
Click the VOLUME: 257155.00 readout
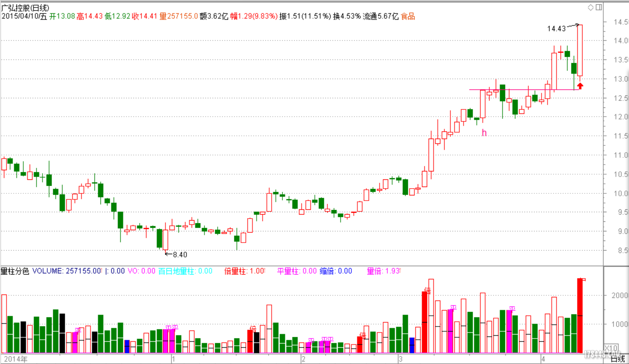[67, 271]
